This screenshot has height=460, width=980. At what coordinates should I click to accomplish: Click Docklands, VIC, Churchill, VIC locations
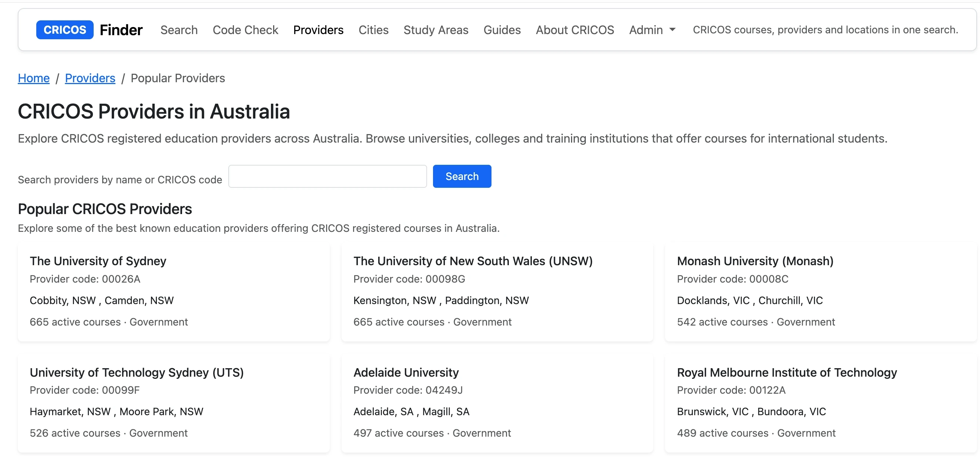(750, 300)
